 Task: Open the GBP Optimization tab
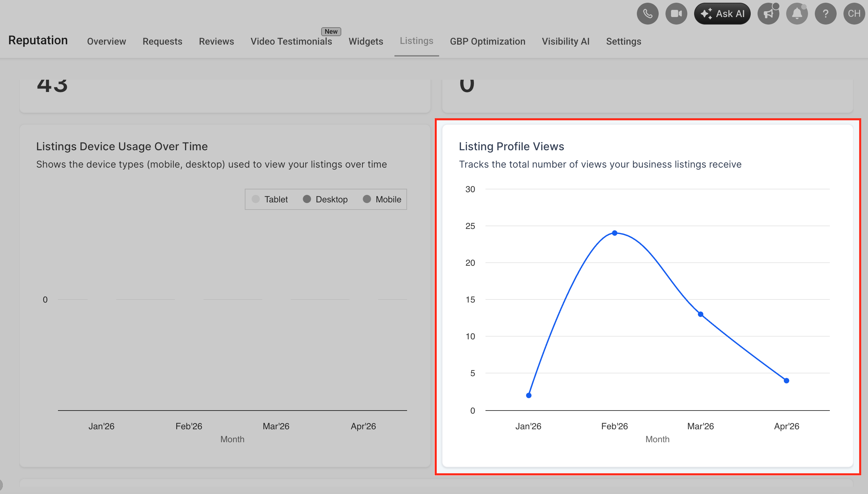click(488, 41)
